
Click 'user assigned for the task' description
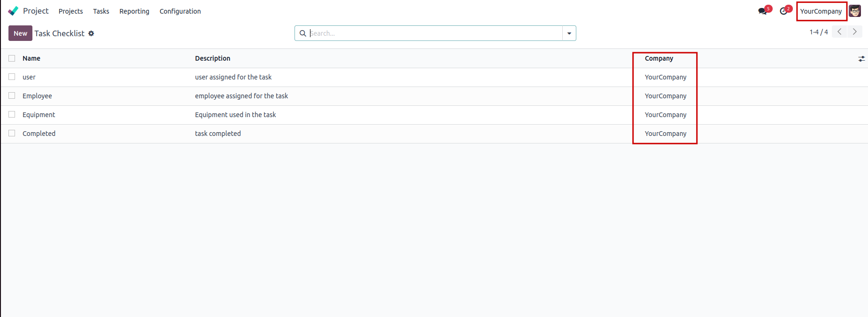click(x=233, y=77)
